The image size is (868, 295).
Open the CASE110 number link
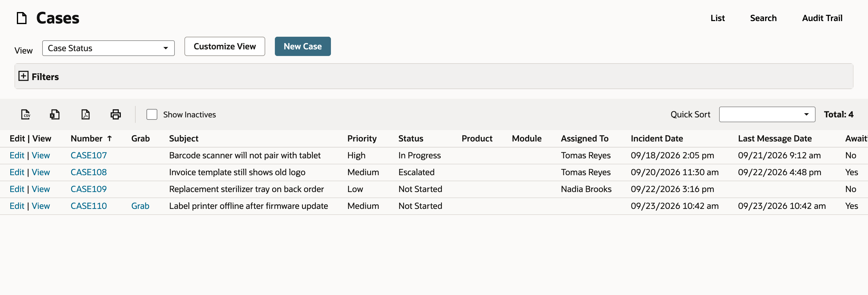(89, 206)
